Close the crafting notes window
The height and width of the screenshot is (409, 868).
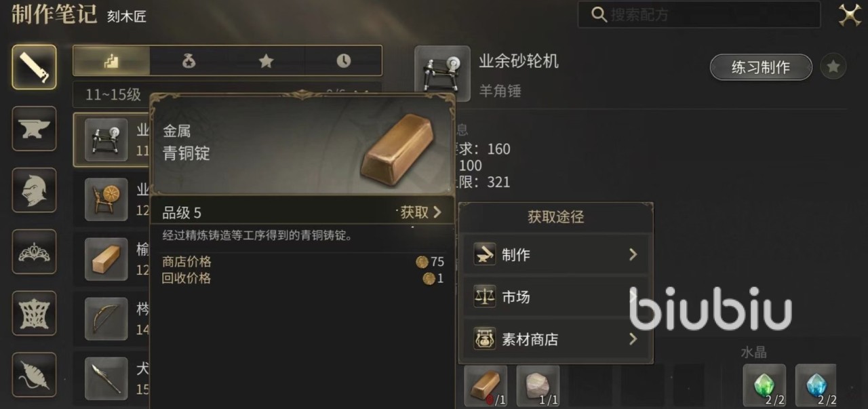click(x=850, y=14)
